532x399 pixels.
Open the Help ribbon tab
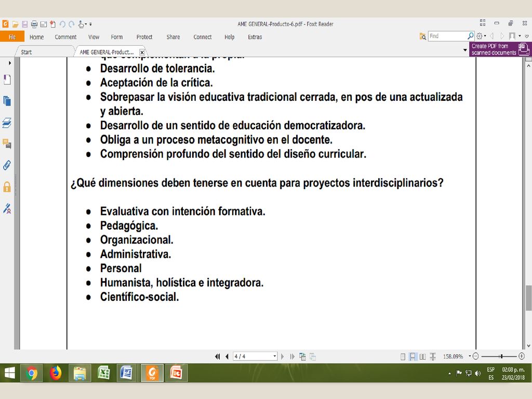229,37
